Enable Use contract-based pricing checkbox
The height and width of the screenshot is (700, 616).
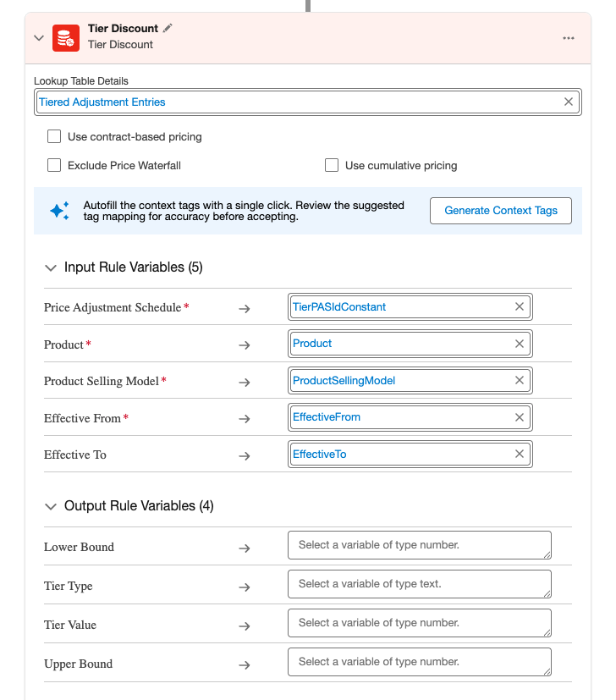click(54, 136)
